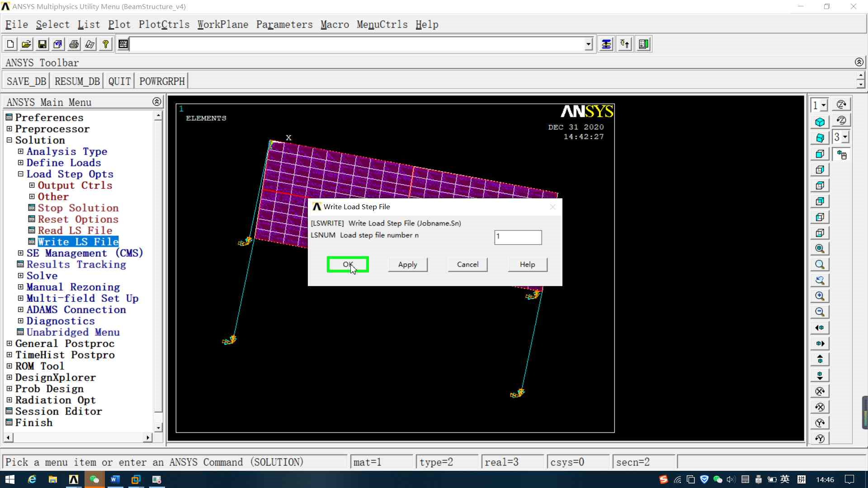Click the Print toolbar icon
This screenshot has height=488, width=868.
74,44
